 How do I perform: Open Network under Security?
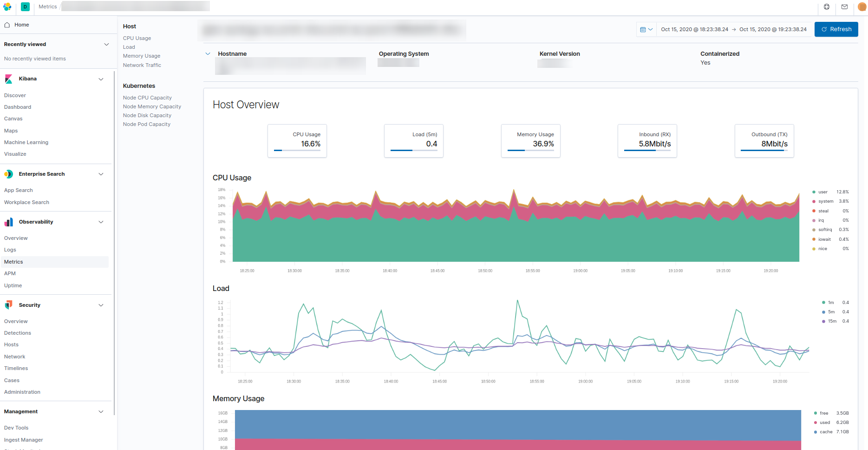click(14, 357)
